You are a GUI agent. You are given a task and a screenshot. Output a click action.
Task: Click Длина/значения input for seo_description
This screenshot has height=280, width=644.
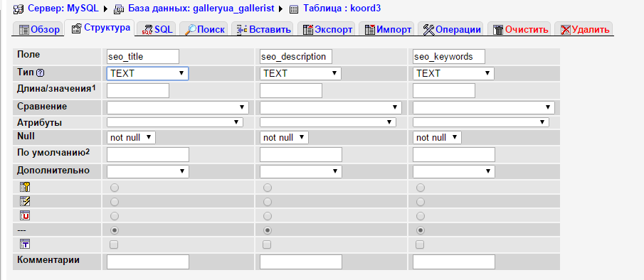[291, 90]
